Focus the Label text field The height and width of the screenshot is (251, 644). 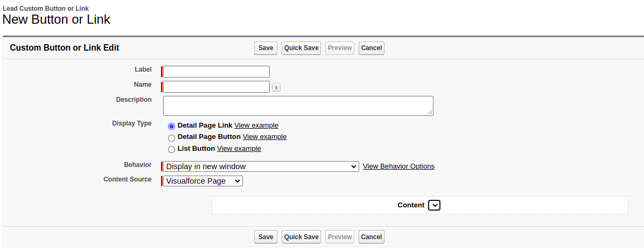pos(216,72)
